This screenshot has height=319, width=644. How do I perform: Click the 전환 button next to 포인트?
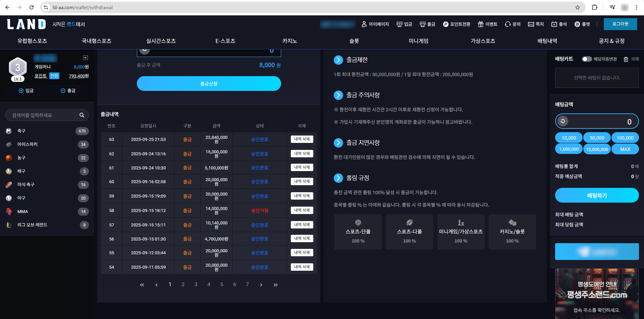tap(54, 76)
